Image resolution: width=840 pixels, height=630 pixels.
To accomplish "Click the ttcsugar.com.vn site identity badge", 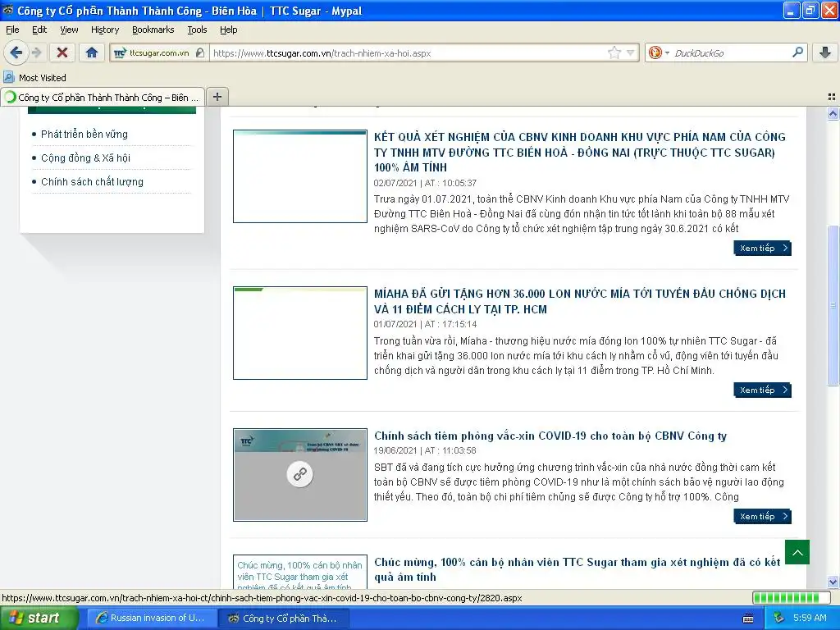I will [159, 53].
